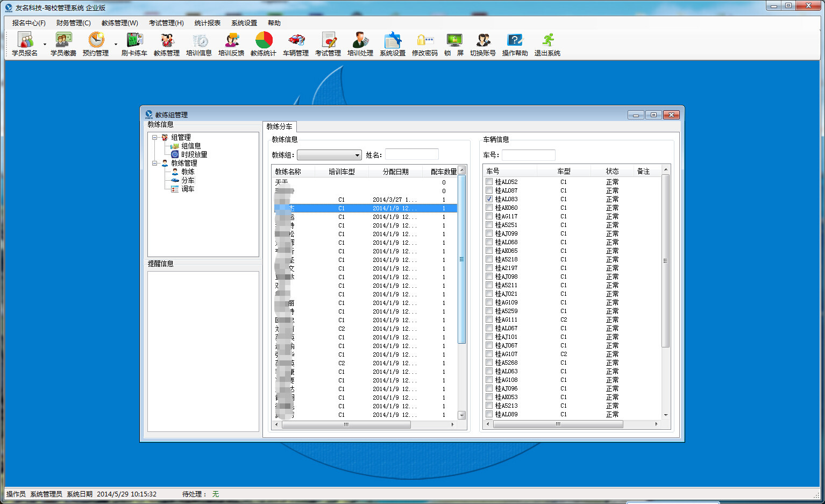Collapse the 组管理 tree node
The width and height of the screenshot is (825, 504).
[x=155, y=137]
